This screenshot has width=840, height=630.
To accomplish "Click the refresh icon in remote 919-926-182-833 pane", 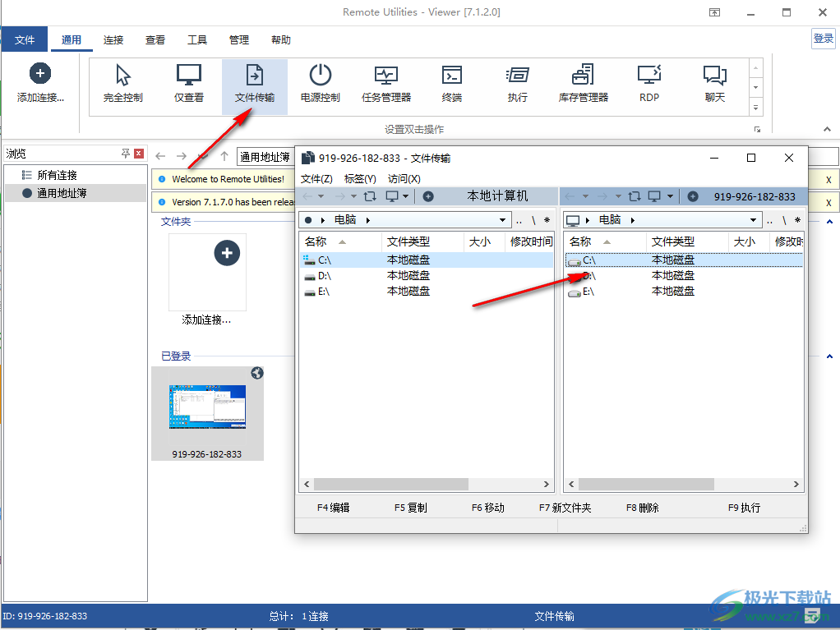I will [x=635, y=196].
